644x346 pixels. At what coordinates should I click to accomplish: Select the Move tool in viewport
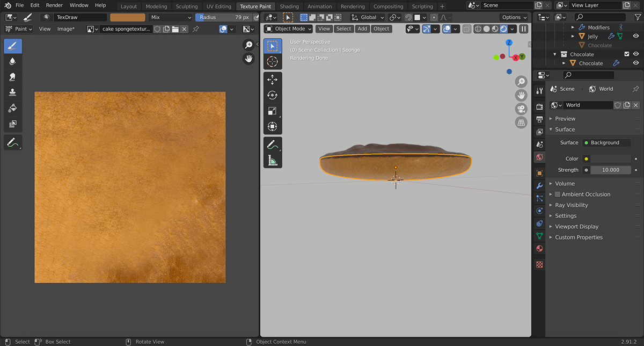pos(272,80)
